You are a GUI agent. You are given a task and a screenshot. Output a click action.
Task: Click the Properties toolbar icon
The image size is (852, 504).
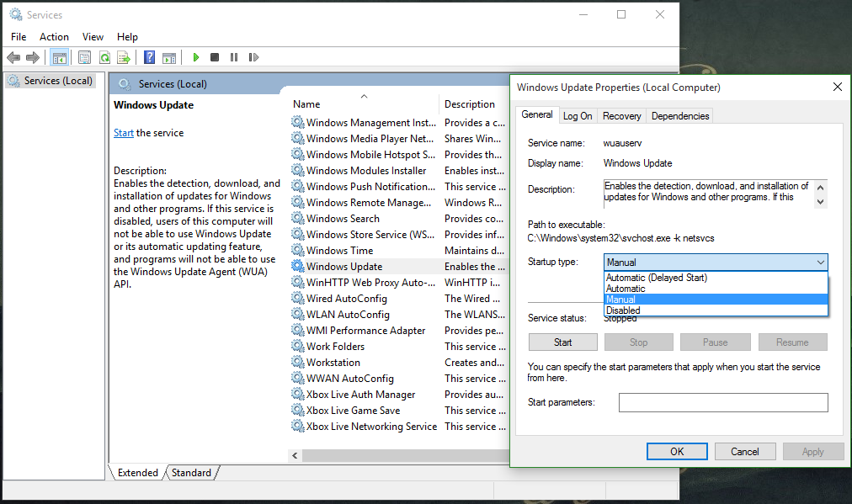(x=84, y=57)
